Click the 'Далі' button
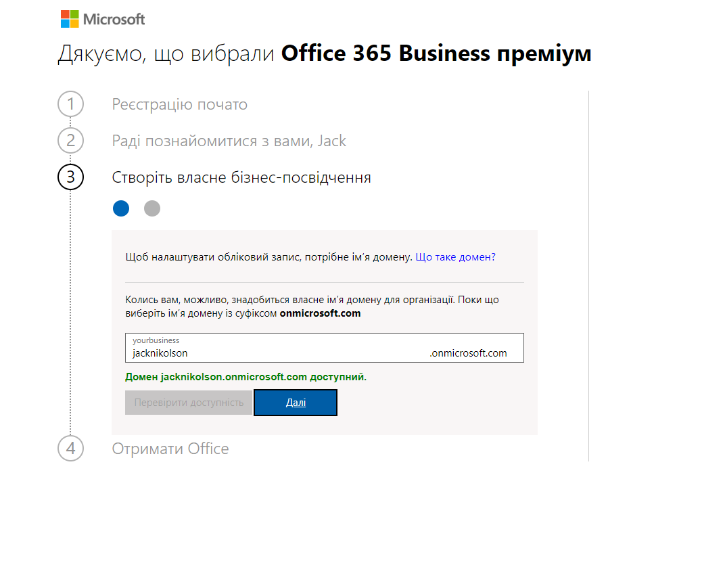The height and width of the screenshot is (588, 702). pos(296,403)
